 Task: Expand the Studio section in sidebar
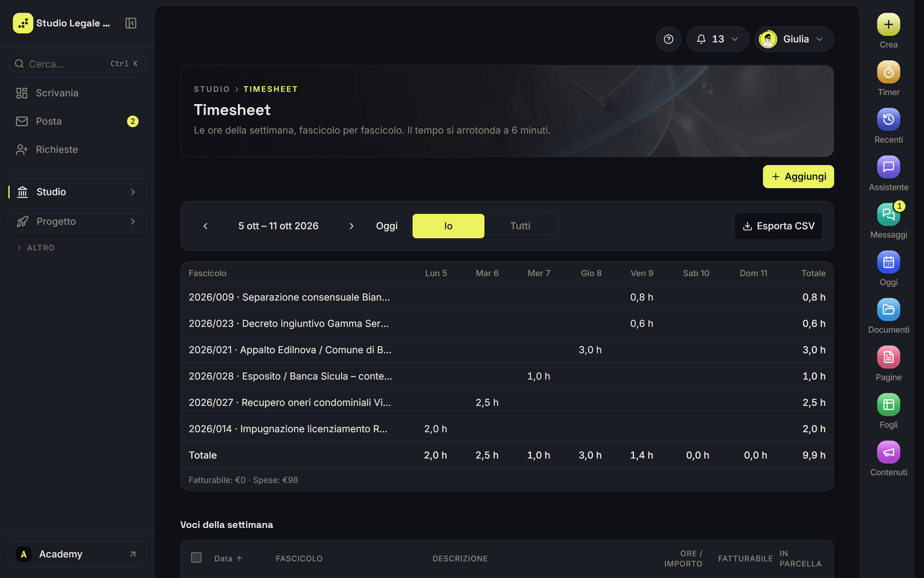(77, 192)
